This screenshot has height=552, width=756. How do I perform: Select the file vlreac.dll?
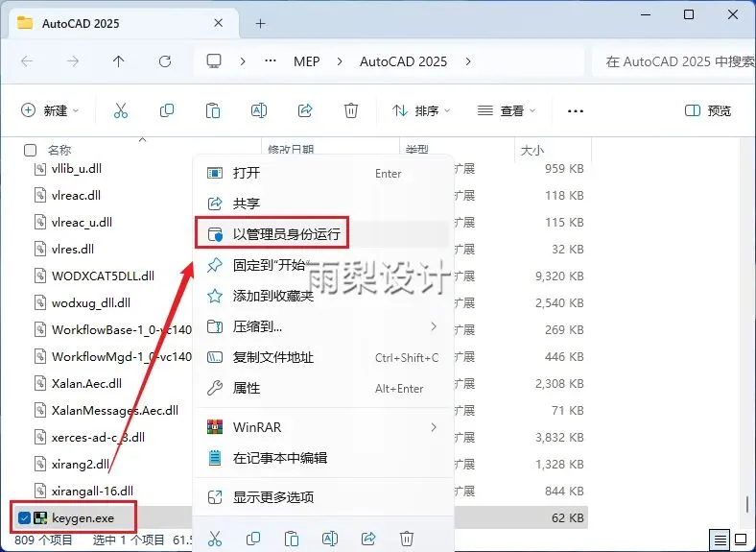point(76,196)
